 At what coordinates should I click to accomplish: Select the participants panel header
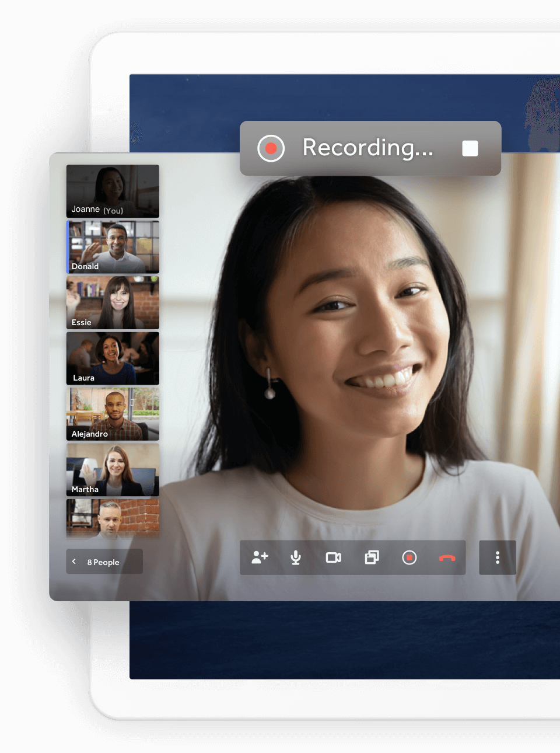(x=104, y=561)
